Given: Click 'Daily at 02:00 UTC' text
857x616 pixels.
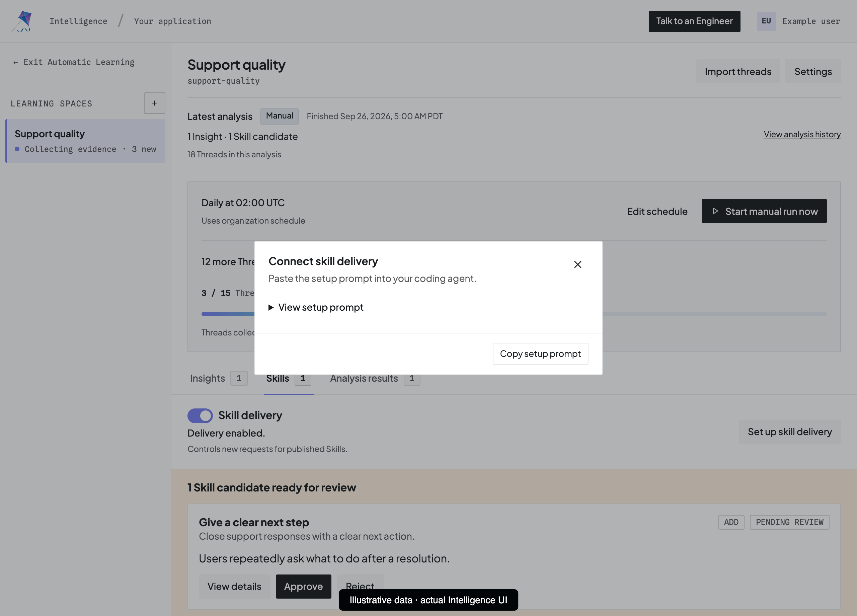Looking at the screenshot, I should pyautogui.click(x=243, y=203).
